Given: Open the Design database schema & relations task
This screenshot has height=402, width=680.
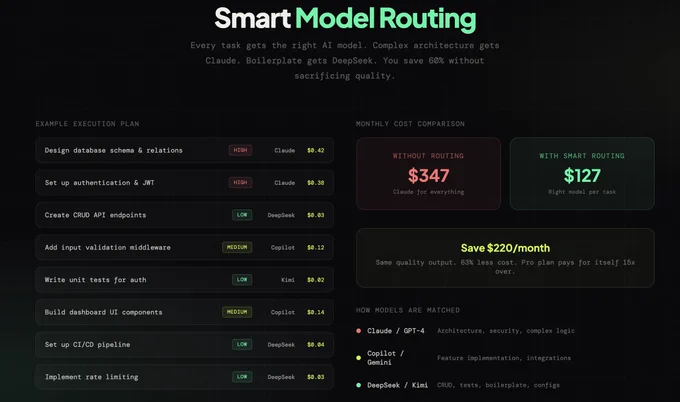Looking at the screenshot, I should 184,150.
